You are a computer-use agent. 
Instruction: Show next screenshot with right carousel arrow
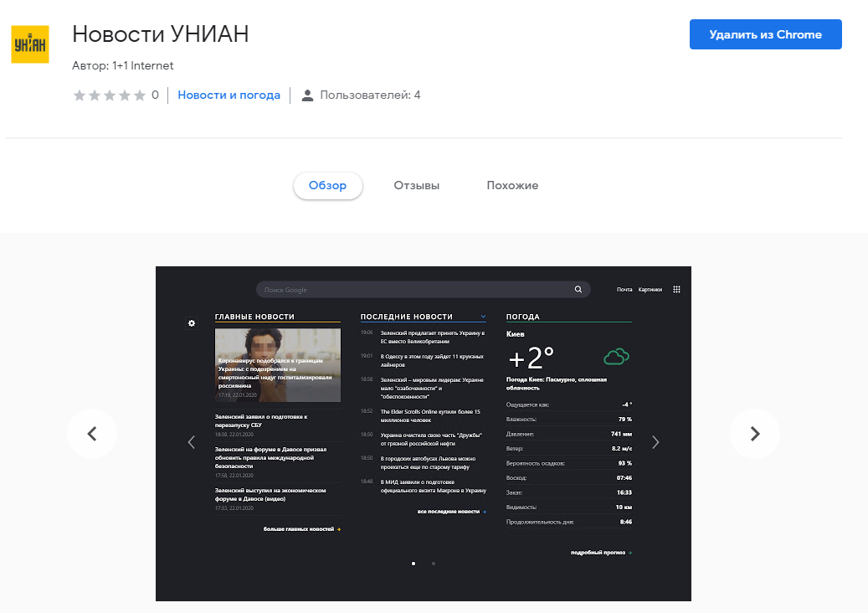[x=754, y=434]
